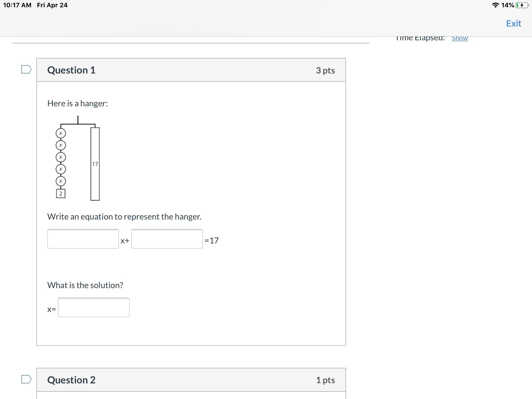Tap the Question 2 header
Viewport: 532px width, 399px height.
[x=71, y=380]
